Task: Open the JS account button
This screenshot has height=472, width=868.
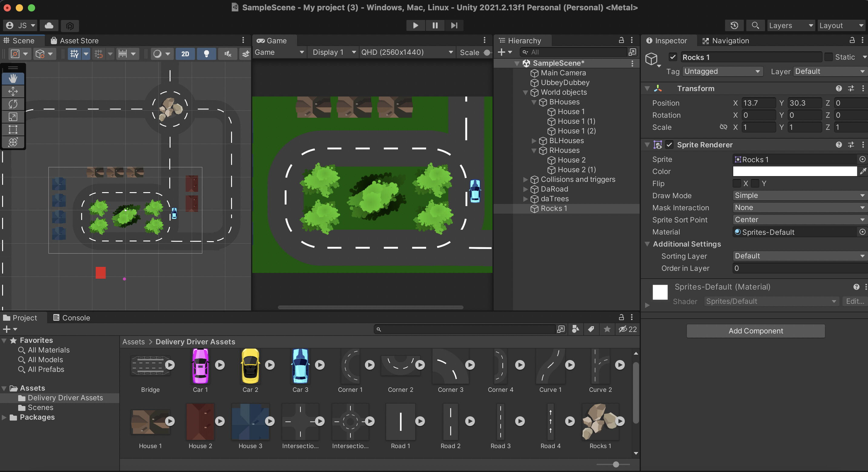Action: click(x=20, y=26)
